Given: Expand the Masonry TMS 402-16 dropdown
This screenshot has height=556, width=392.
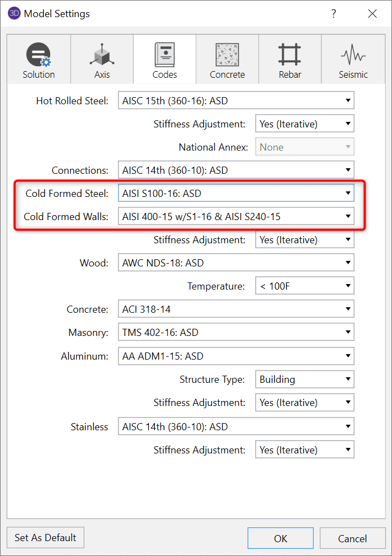Looking at the screenshot, I should 236,333.
